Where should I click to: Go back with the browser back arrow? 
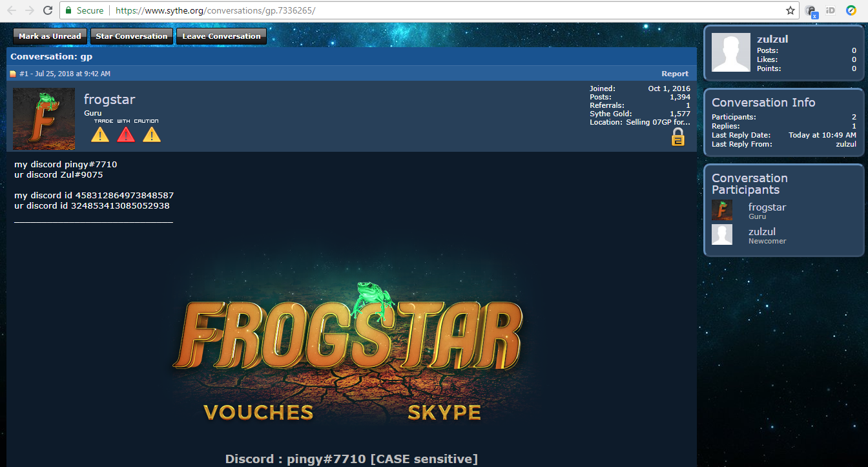(12, 10)
